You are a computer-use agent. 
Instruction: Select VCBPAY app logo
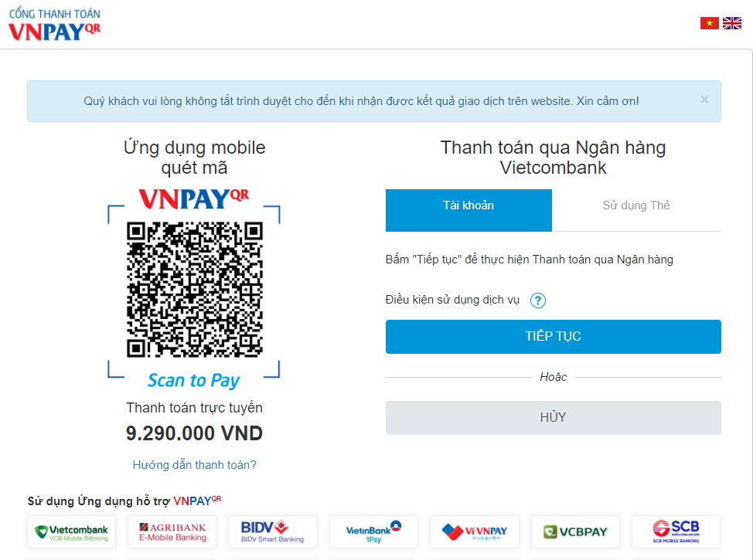[575, 531]
